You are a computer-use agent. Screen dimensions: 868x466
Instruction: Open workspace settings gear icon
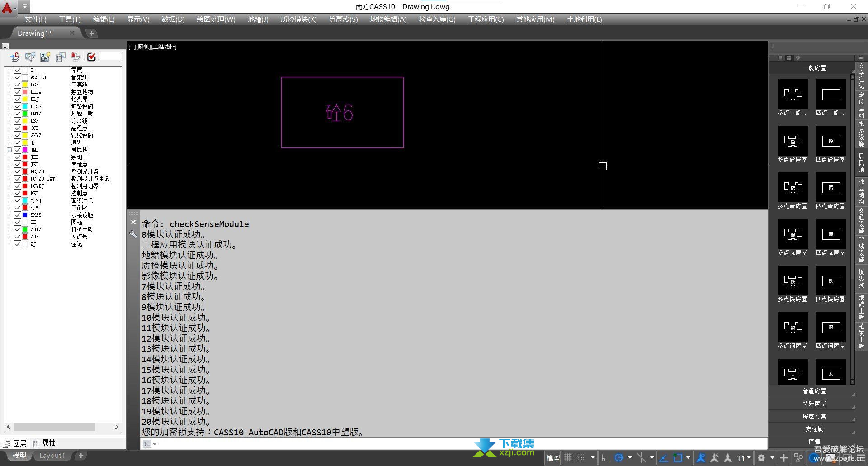click(761, 458)
